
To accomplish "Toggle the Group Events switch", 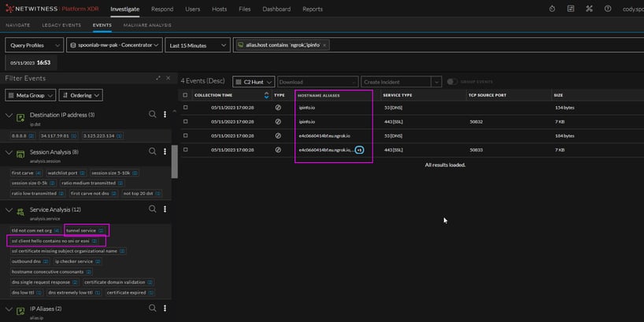I will 452,82.
